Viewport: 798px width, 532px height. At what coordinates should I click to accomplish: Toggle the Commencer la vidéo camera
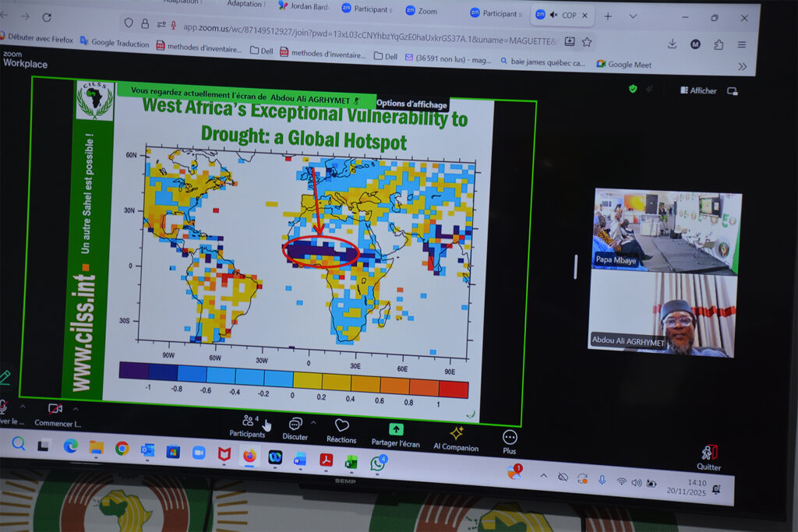coord(55,410)
